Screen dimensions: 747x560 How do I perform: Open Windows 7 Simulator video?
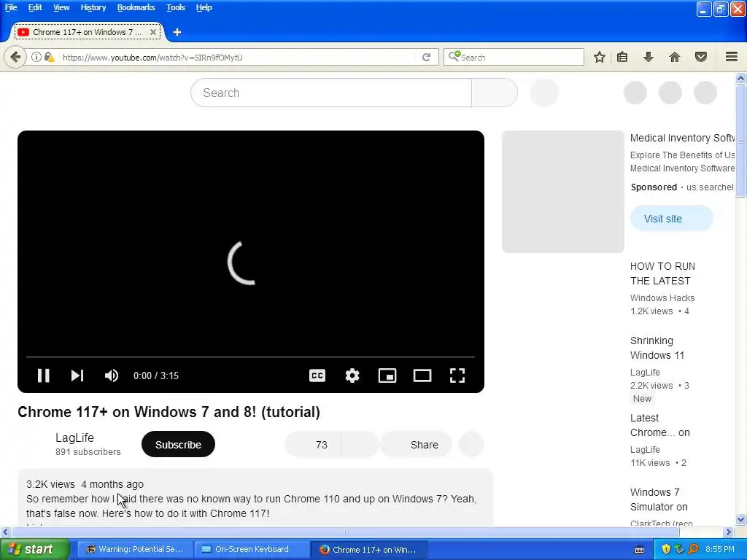coord(659,499)
